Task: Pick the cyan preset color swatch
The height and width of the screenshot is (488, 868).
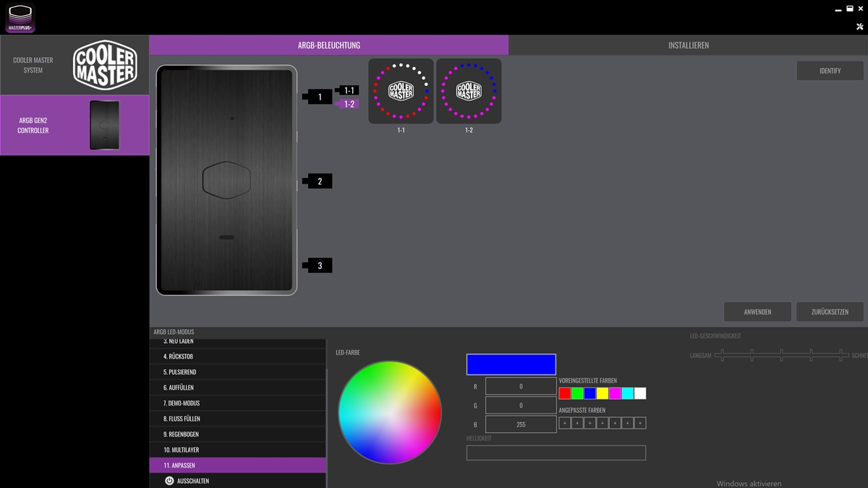Action: point(627,393)
